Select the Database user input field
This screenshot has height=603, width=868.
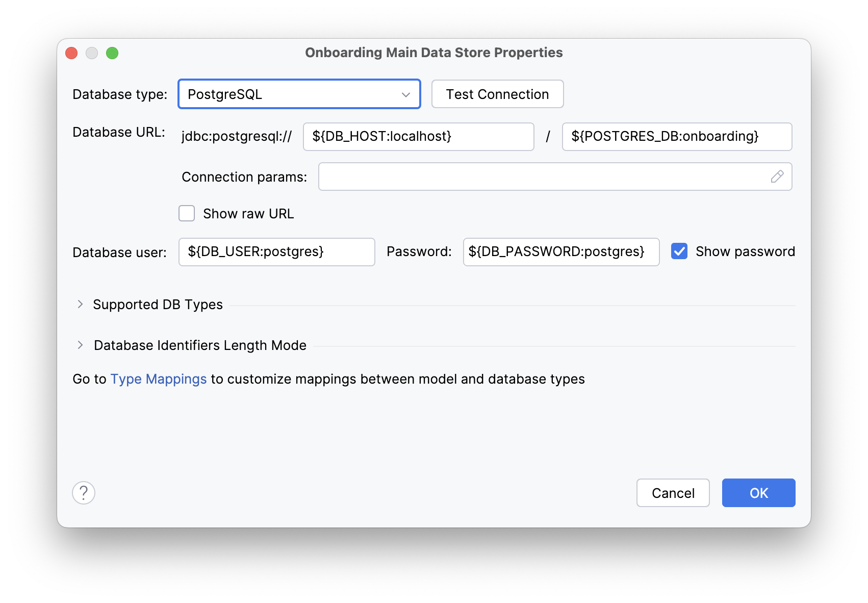(276, 252)
